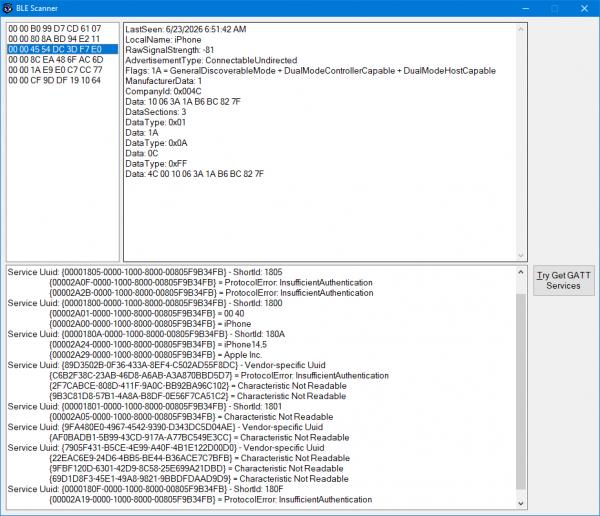Click characteristic 00002A00 = iPhone line
This screenshot has width=600, height=516.
point(150,324)
